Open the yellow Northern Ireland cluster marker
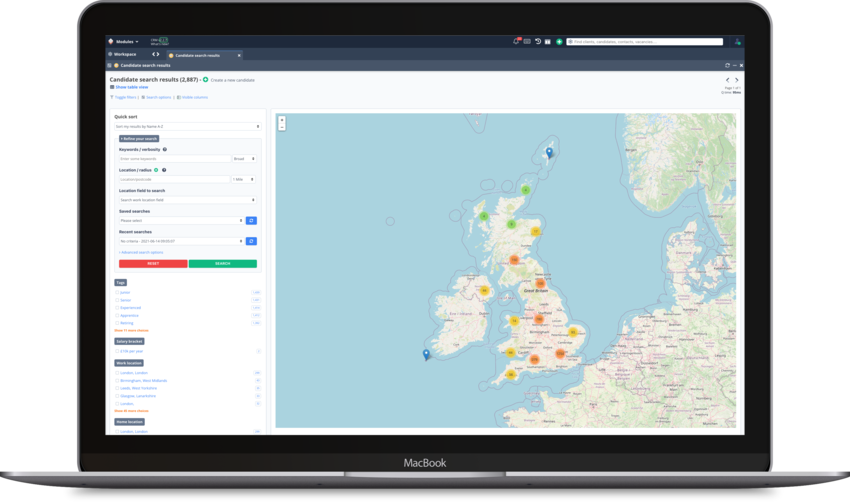 coord(485,291)
